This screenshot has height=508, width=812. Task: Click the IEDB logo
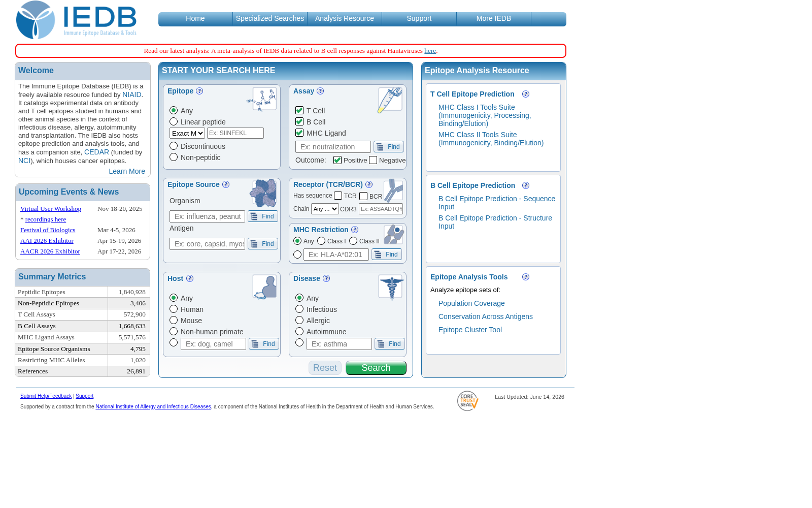tap(76, 20)
